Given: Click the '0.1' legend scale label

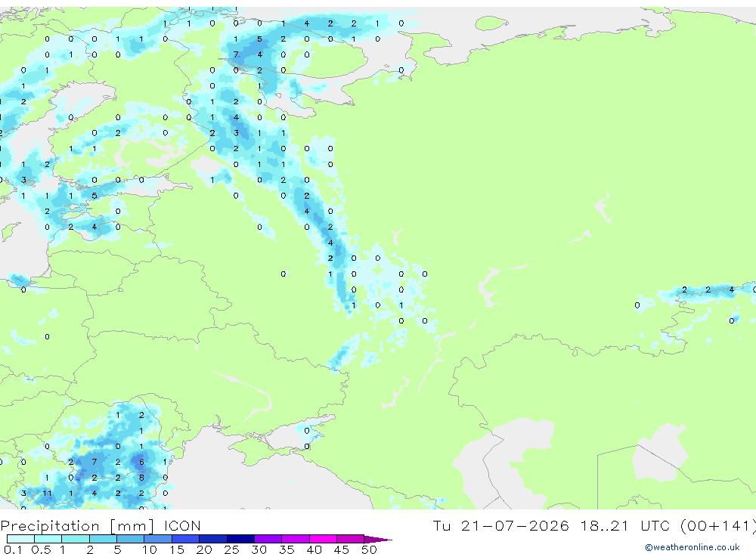Looking at the screenshot, I should tap(13, 549).
